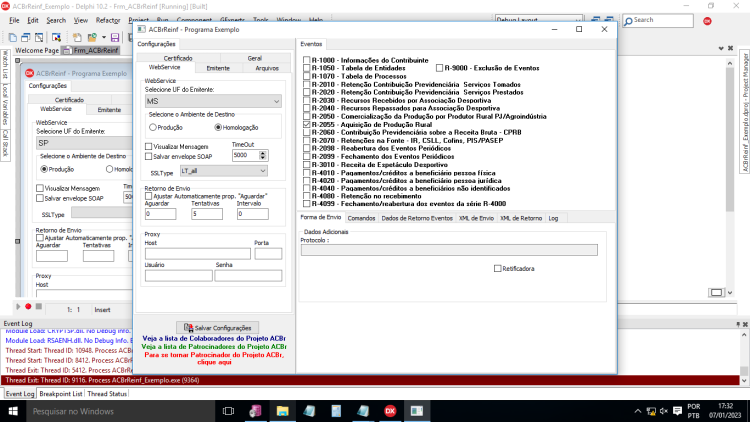Open the Breakpoint List tab
Viewport: 750px width, 422px height.
pyautogui.click(x=61, y=394)
